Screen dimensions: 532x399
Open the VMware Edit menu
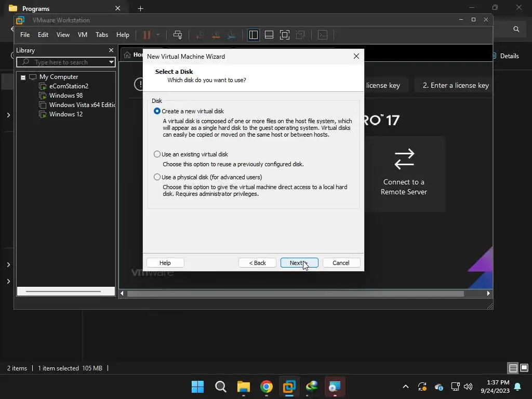pos(43,35)
